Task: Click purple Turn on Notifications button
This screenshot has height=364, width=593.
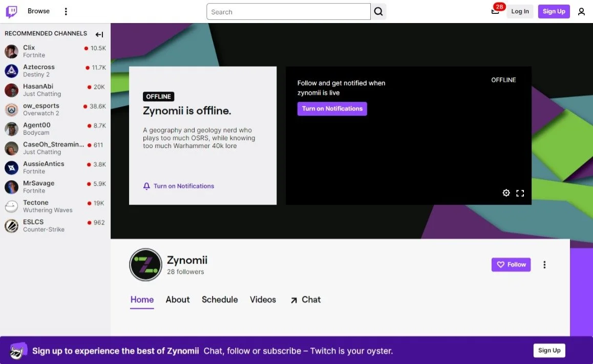Action: click(x=332, y=109)
